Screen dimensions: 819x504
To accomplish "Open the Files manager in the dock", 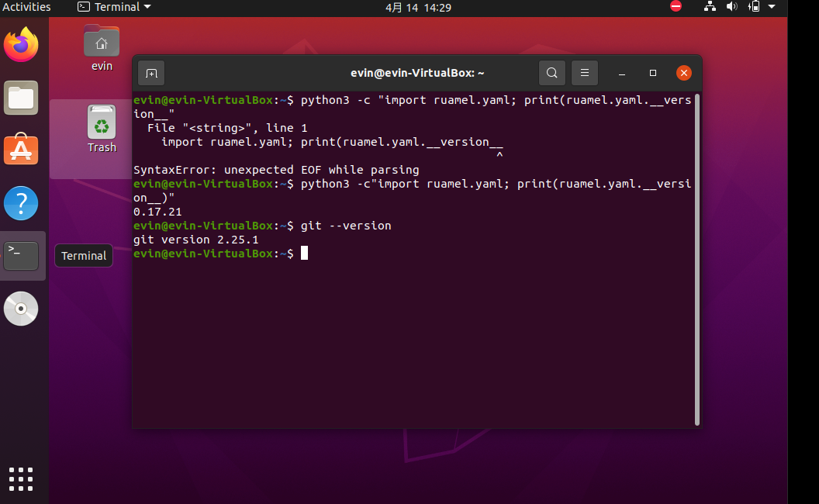I will [21, 98].
